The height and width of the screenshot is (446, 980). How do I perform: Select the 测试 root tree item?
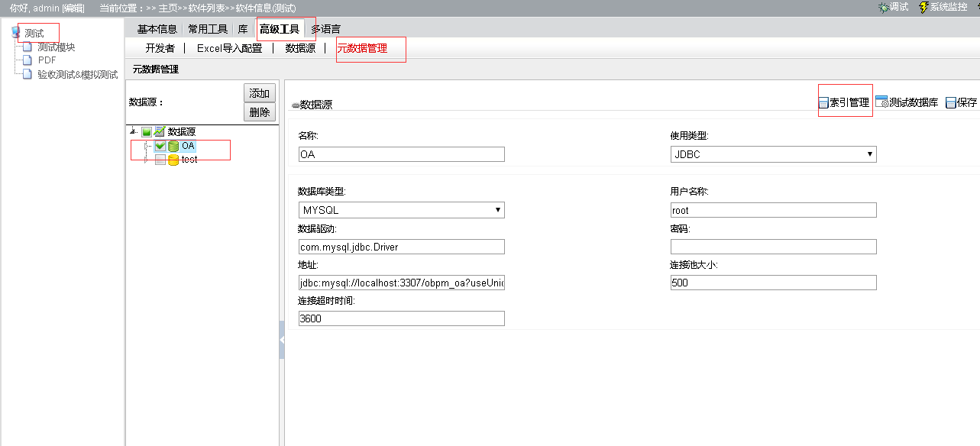34,34
